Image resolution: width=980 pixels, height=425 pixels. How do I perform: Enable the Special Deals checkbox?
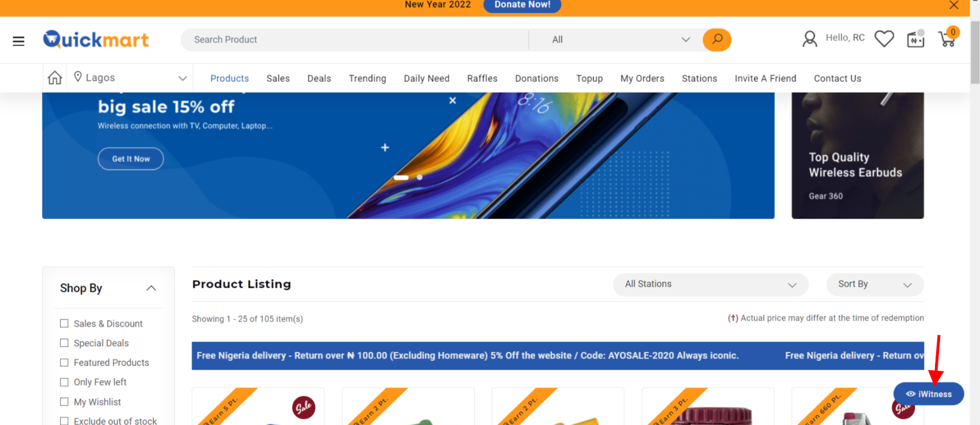pyautogui.click(x=65, y=343)
